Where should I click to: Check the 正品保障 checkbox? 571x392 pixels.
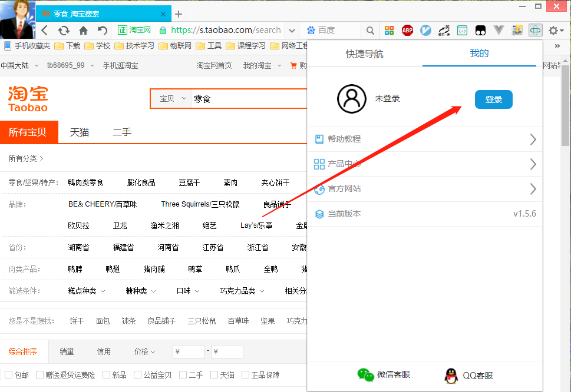[x=246, y=374]
